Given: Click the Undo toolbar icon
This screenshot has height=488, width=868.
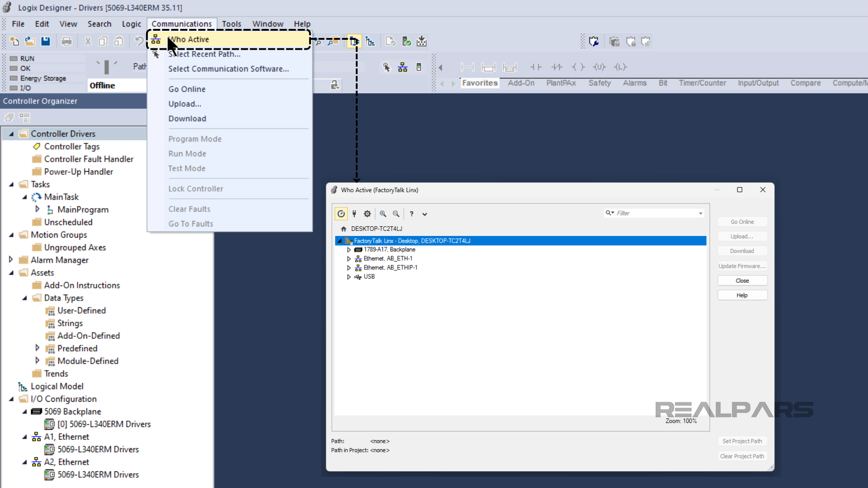Looking at the screenshot, I should pyautogui.click(x=139, y=42).
